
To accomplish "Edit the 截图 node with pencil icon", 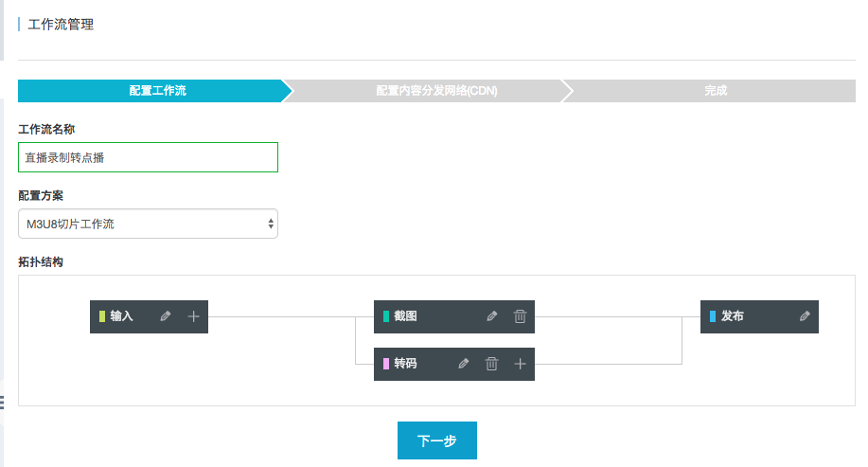I will [x=491, y=316].
